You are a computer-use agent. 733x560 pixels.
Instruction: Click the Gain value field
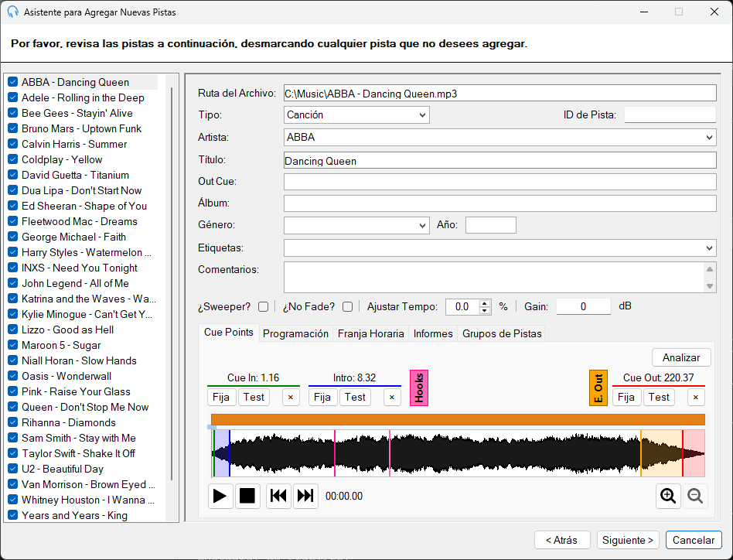[x=584, y=306]
